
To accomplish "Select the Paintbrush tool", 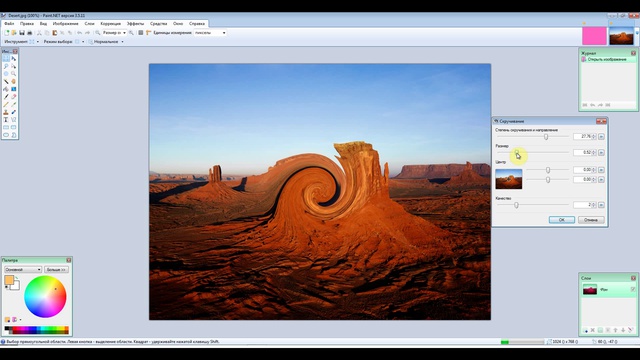I will [x=6, y=97].
